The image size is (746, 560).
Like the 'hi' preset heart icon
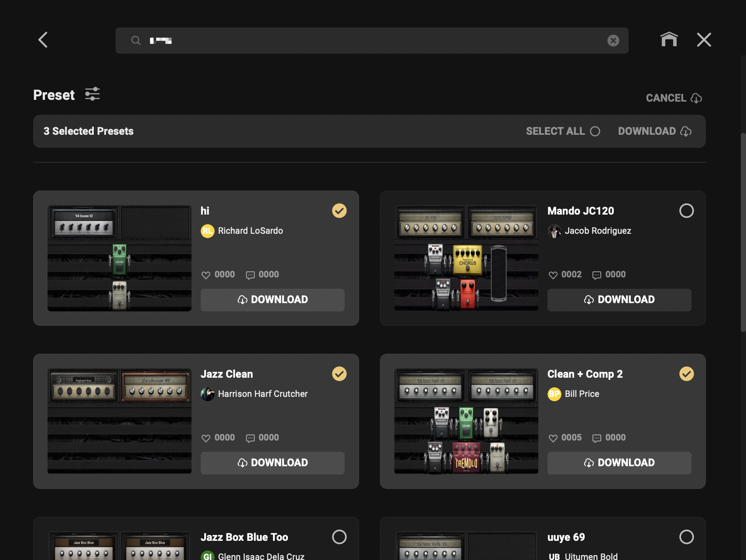click(x=206, y=275)
